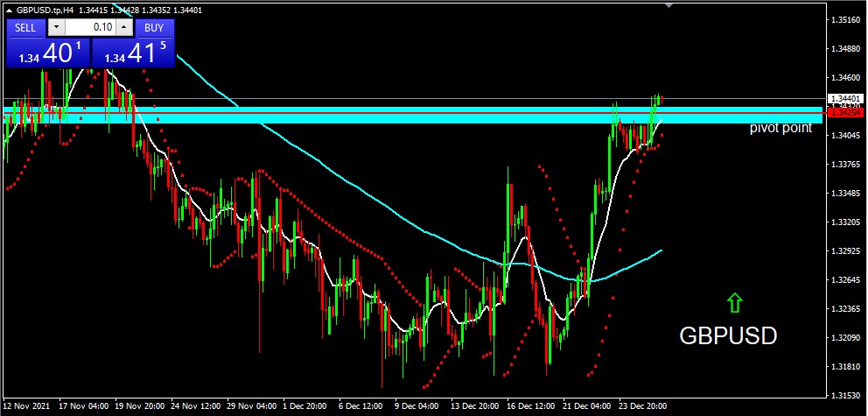The height and width of the screenshot is (416, 868).
Task: Click the large GBPUSD text label
Action: 728,335
